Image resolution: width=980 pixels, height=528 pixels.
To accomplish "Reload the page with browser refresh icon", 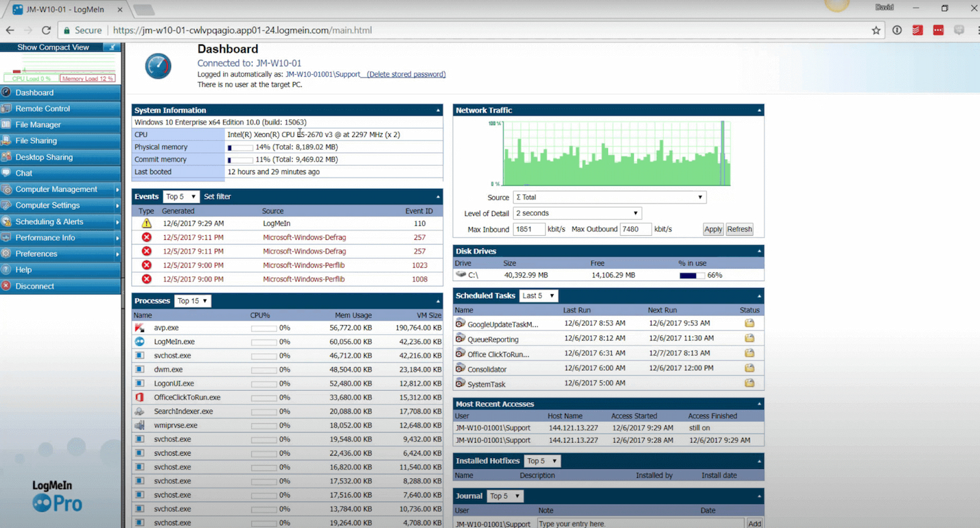I will tap(46, 30).
